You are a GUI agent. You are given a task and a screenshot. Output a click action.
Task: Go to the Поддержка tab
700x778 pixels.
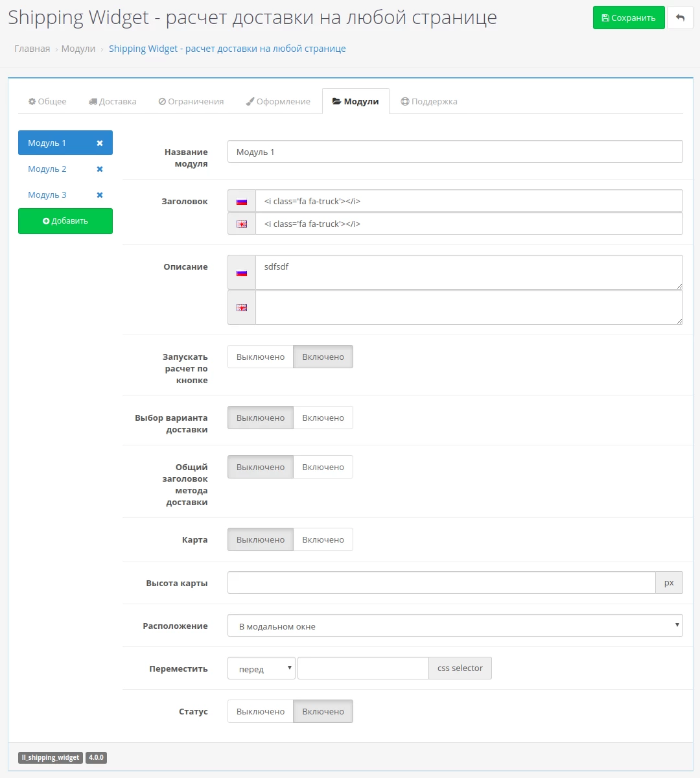point(429,101)
